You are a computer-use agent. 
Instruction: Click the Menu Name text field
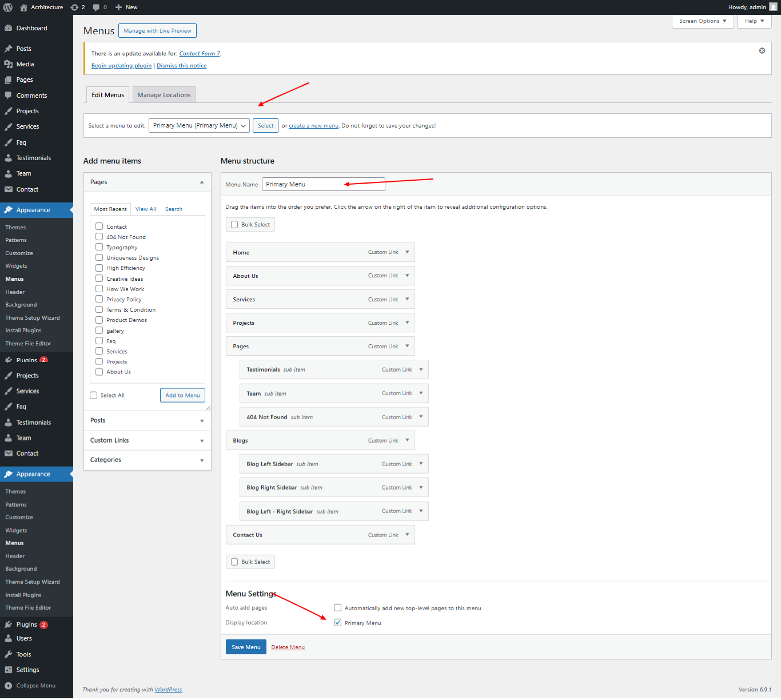coord(323,184)
